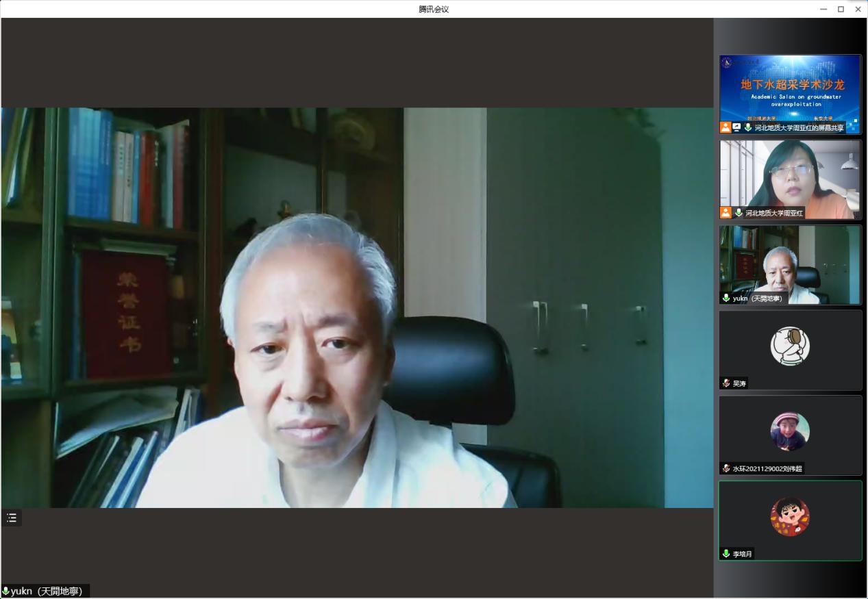This screenshot has width=868, height=599.
Task: Click the green mic icon beside 河北地质大学周亚红
Action: [x=739, y=213]
